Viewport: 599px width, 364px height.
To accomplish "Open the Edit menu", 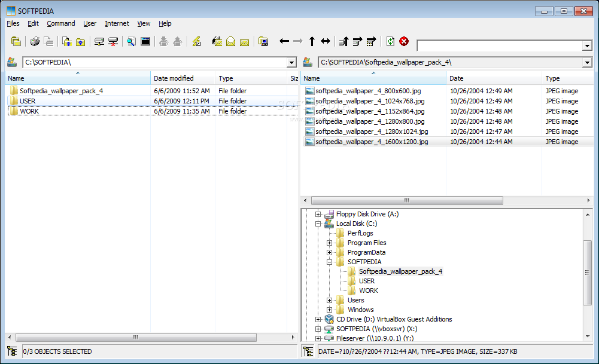I will [x=33, y=23].
